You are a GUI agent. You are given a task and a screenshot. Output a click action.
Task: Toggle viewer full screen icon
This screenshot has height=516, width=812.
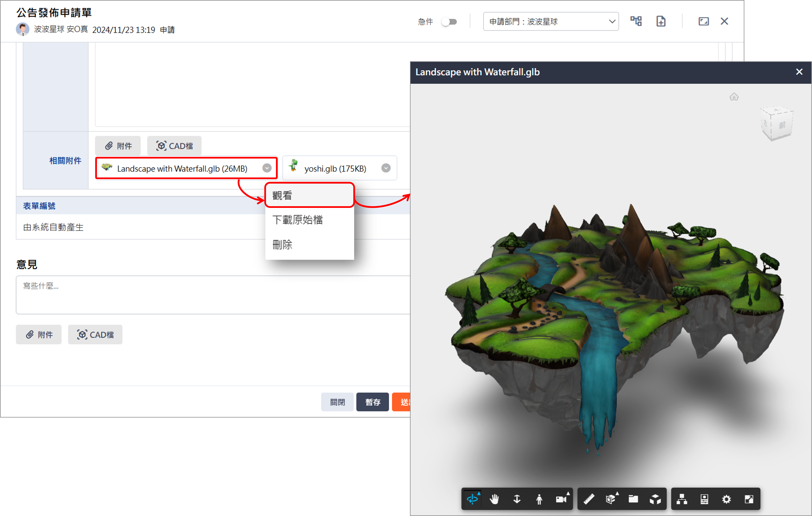coord(749,499)
